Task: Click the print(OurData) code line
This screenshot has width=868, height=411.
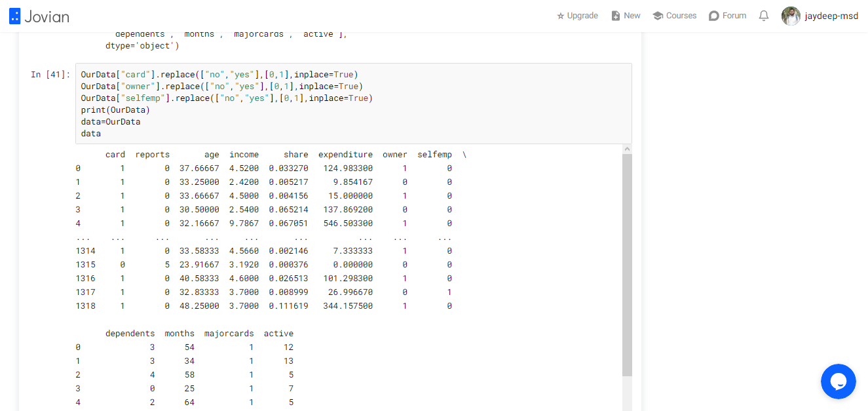Action: [115, 110]
